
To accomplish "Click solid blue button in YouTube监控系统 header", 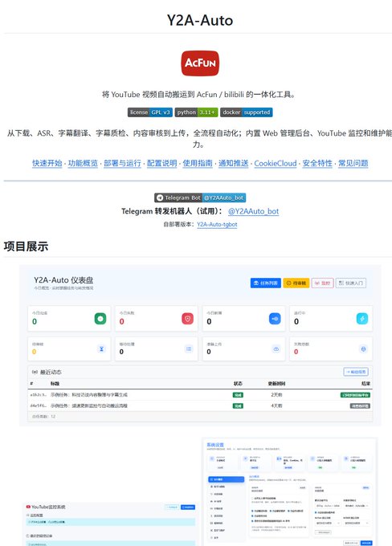I will (x=188, y=507).
